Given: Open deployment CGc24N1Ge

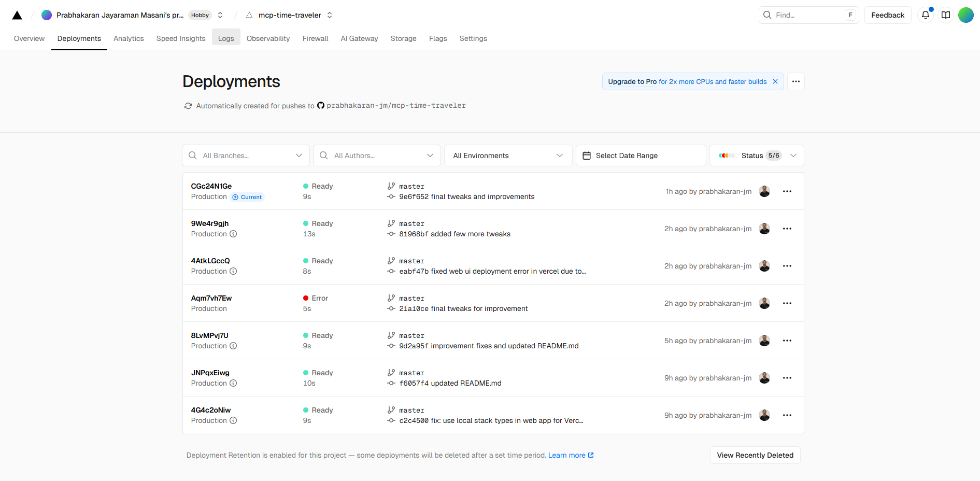Looking at the screenshot, I should [211, 186].
